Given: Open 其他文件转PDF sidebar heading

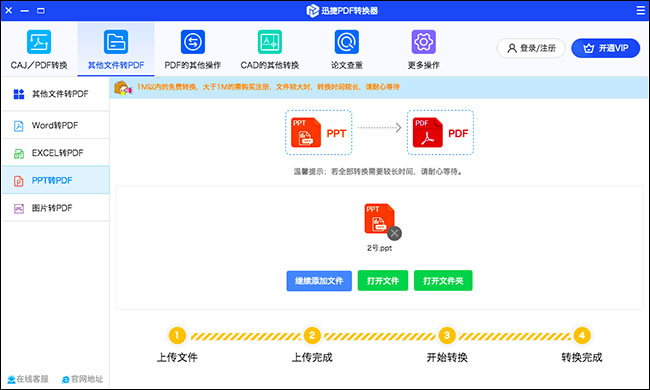Looking at the screenshot, I should pos(56,94).
